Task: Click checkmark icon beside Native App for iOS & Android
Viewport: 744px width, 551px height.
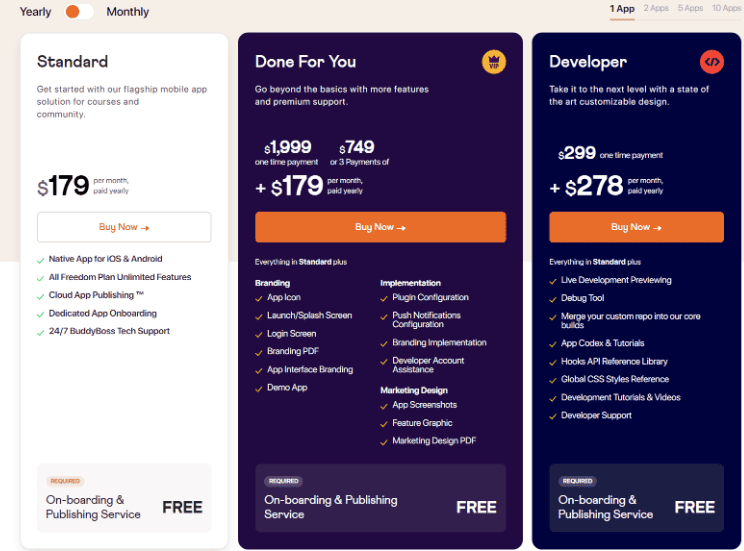Action: click(x=40, y=260)
